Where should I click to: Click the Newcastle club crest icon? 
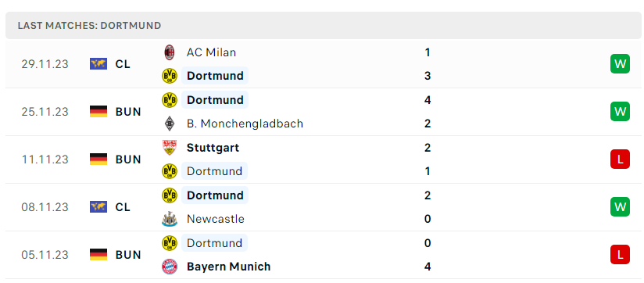(170, 219)
